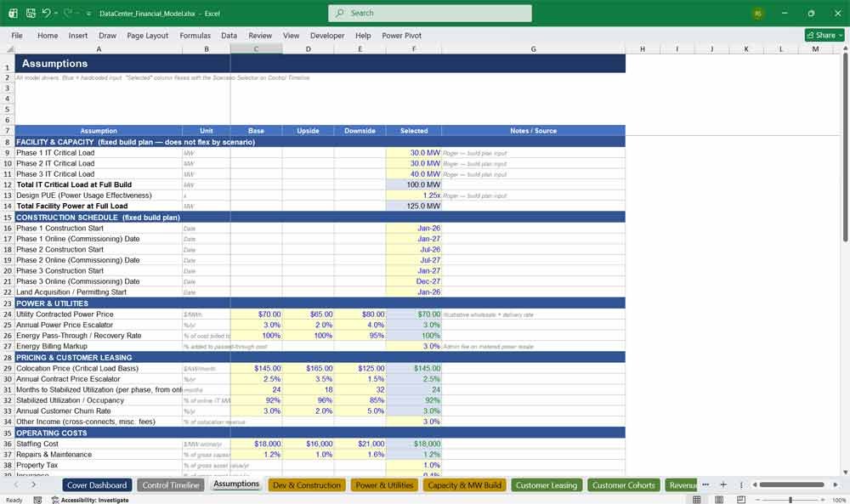
Task: Click the zoom out minus button
Action: tap(758, 500)
